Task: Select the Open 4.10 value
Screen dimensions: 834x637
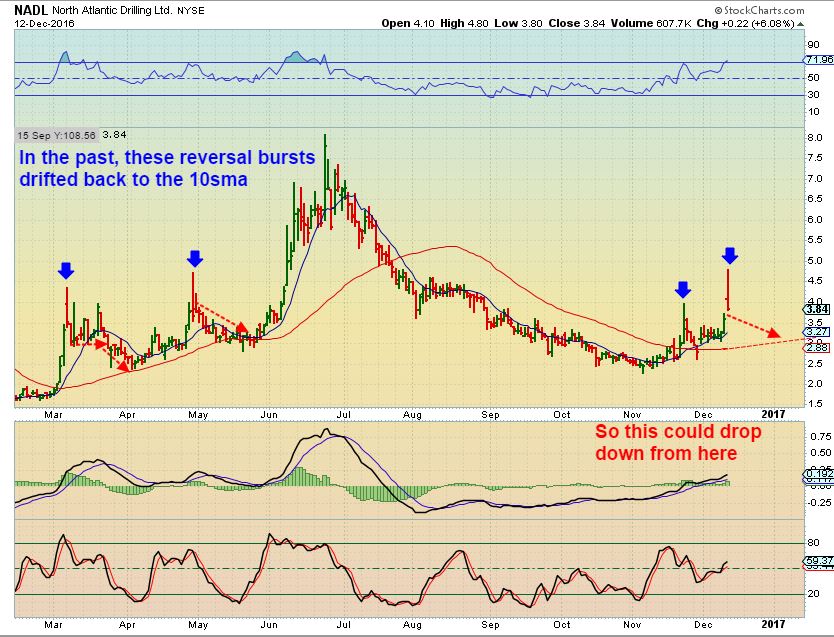Action: (x=408, y=23)
